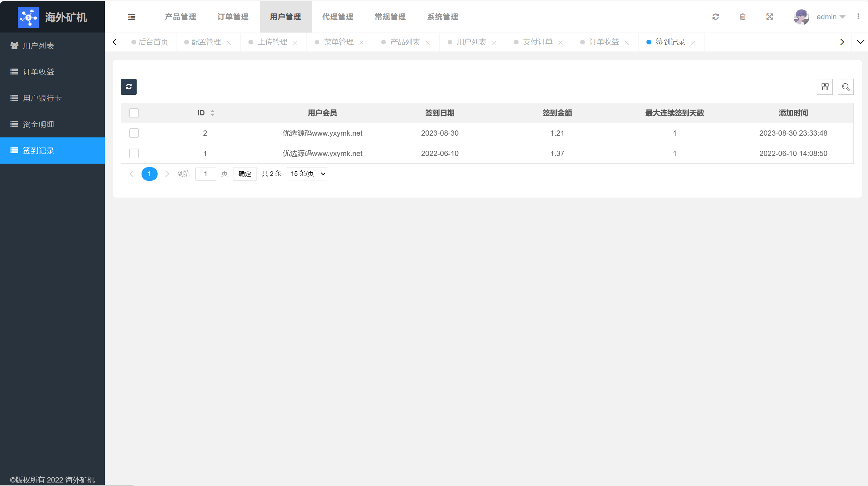Open 资金明细 in the sidebar
This screenshot has height=486, width=868.
coord(52,124)
